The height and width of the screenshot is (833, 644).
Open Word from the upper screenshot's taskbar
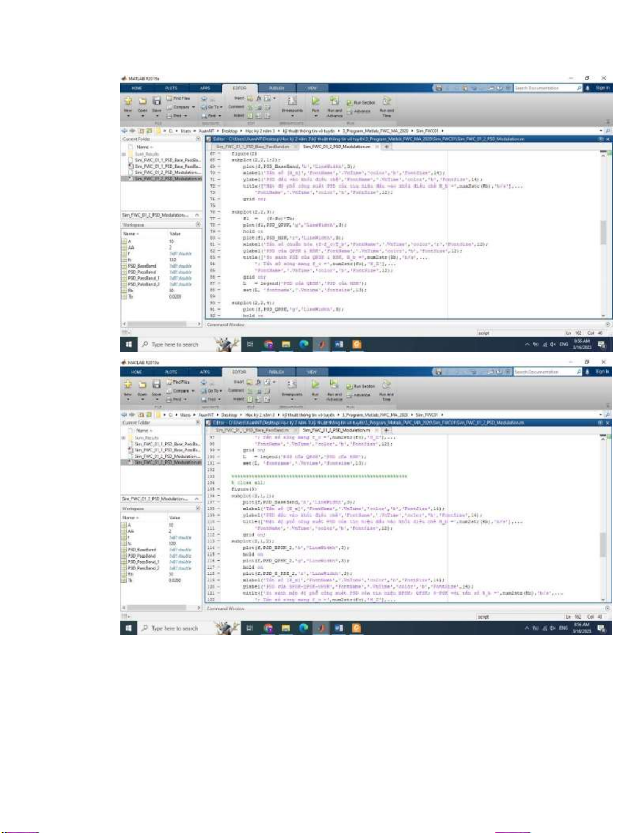coord(339,344)
